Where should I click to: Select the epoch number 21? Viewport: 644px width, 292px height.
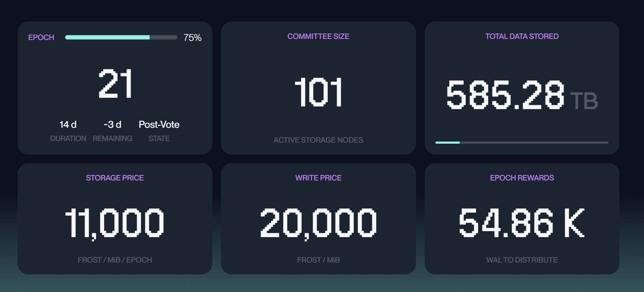(x=115, y=84)
